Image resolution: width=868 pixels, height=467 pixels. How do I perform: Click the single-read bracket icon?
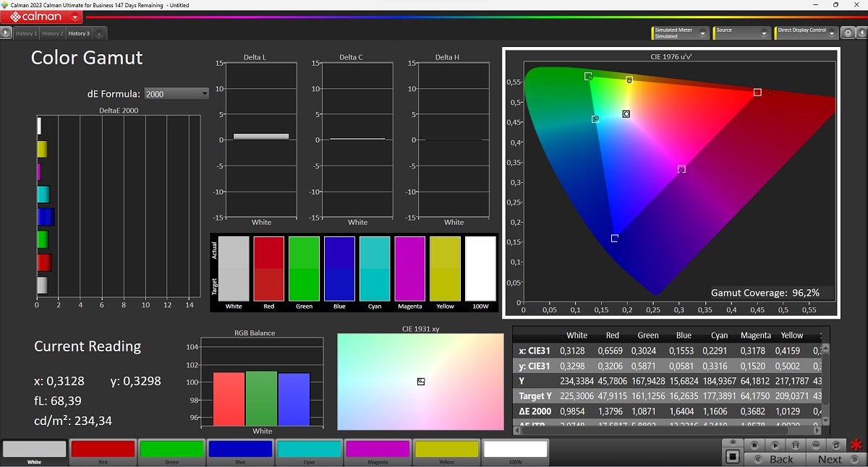(x=796, y=445)
